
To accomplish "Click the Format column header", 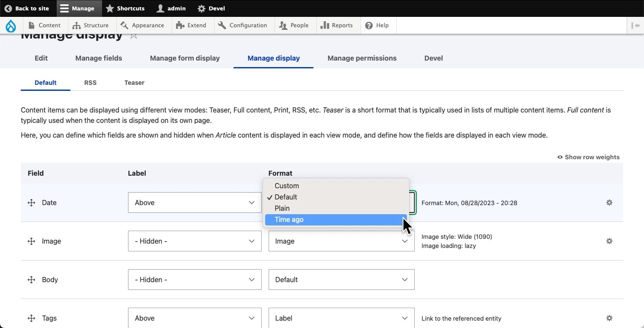I will (280, 173).
